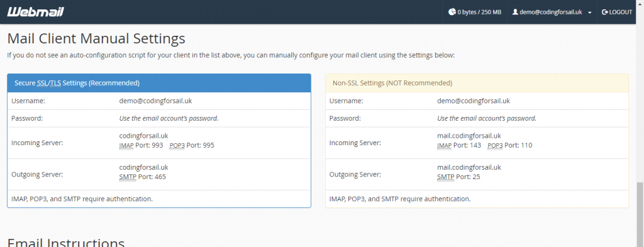Click POP3 Port: 995 text
The image size is (644, 247).
point(192,145)
